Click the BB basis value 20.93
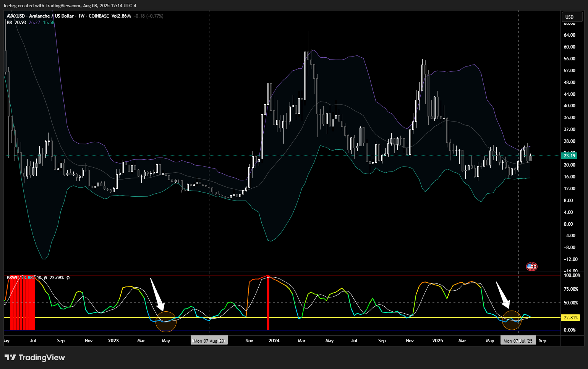588x369 pixels. click(x=21, y=23)
